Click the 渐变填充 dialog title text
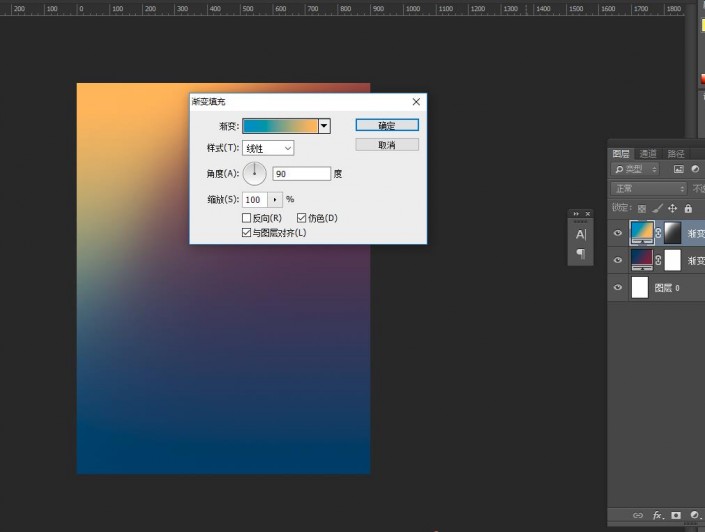 point(209,102)
